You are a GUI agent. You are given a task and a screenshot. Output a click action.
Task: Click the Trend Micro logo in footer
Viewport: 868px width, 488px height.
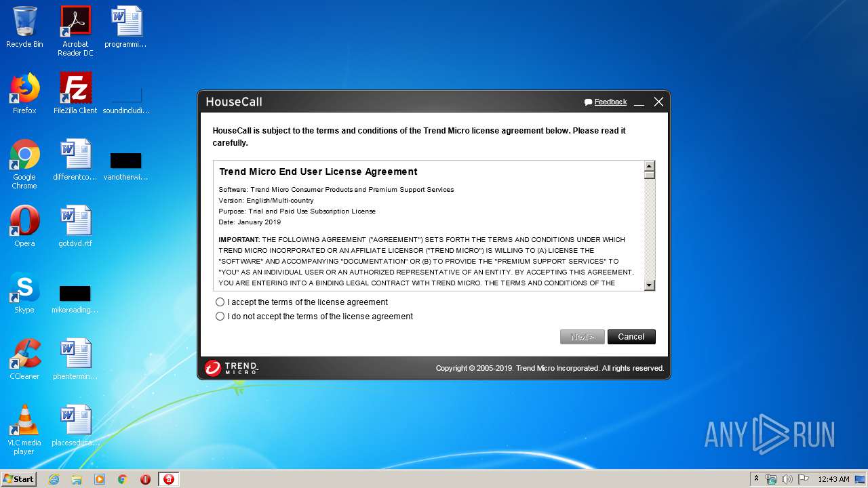coord(231,368)
